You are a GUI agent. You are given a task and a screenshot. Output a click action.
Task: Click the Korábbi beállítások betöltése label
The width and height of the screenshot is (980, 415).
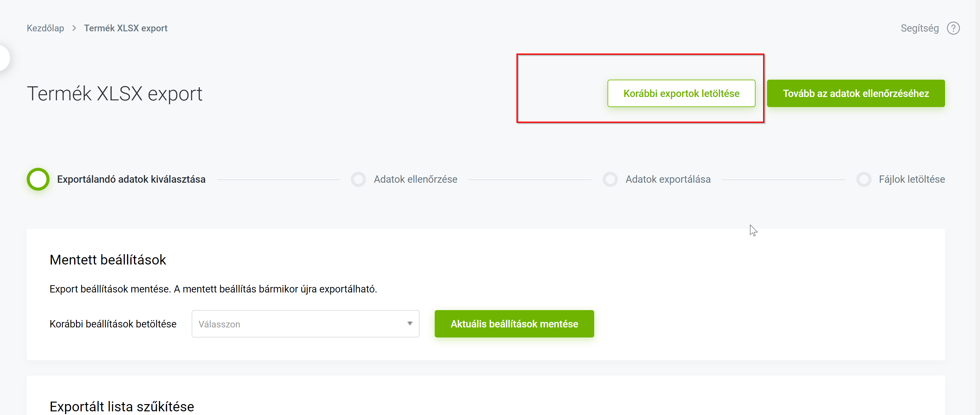click(113, 324)
